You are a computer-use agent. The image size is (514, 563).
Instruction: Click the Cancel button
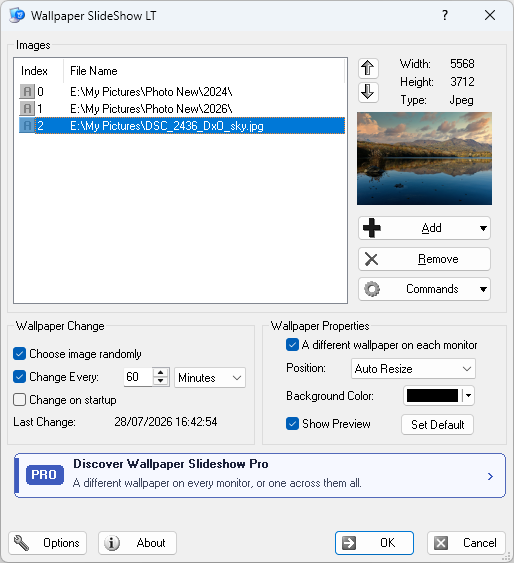pyautogui.click(x=466, y=543)
